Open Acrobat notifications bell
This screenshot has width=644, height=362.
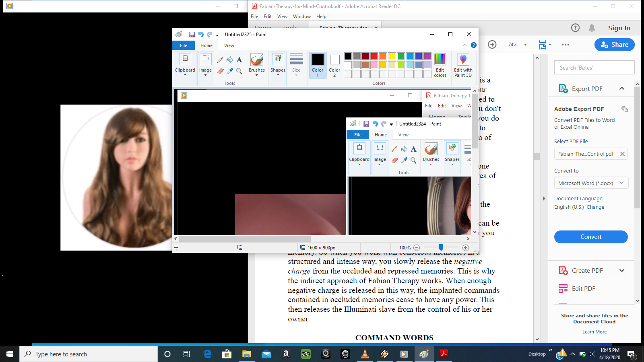(x=592, y=28)
